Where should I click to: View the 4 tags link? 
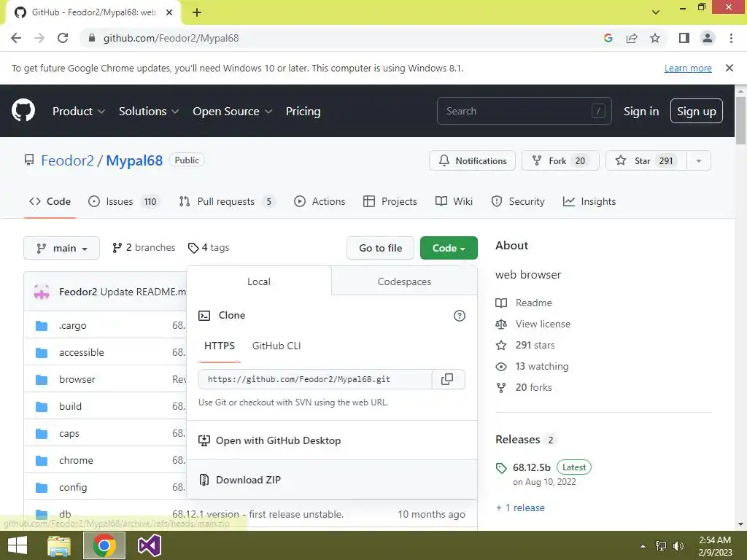point(209,248)
